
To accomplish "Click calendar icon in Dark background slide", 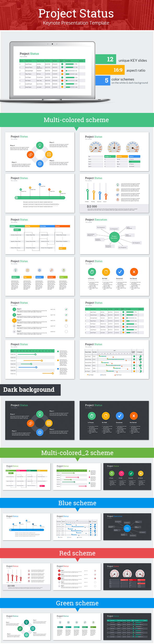I will tap(49, 423).
